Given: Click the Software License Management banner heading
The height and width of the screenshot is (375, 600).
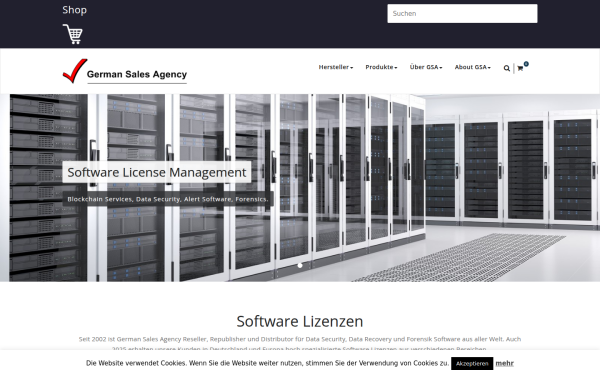Looking at the screenshot, I should tap(157, 172).
